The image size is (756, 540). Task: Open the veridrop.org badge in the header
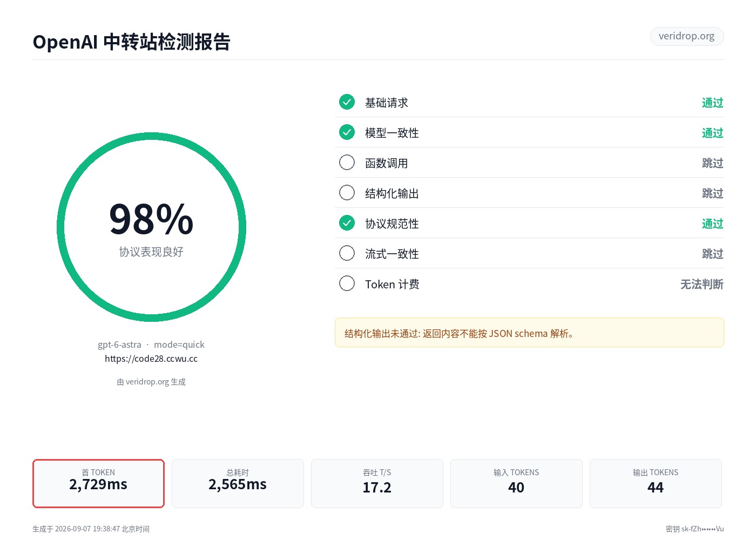click(687, 36)
